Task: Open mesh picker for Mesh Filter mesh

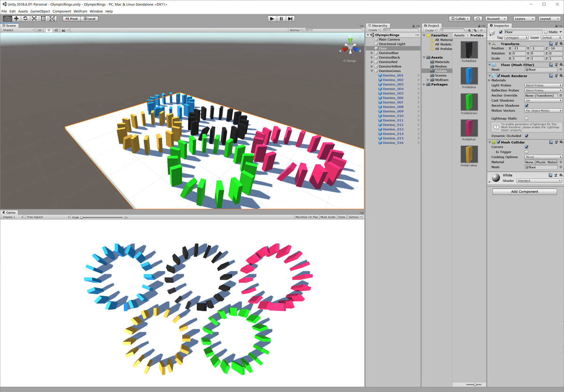Action: click(560, 70)
